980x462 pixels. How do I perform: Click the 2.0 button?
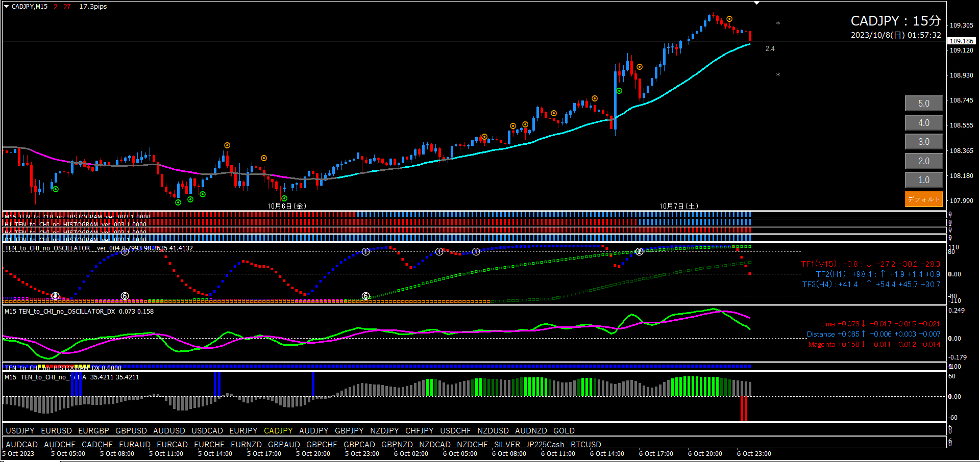point(924,161)
